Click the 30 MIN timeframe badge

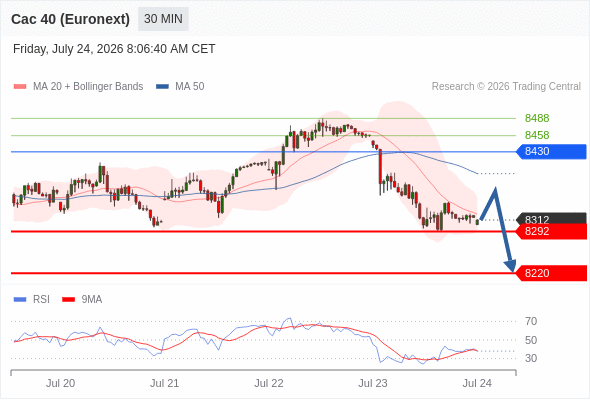(163, 19)
